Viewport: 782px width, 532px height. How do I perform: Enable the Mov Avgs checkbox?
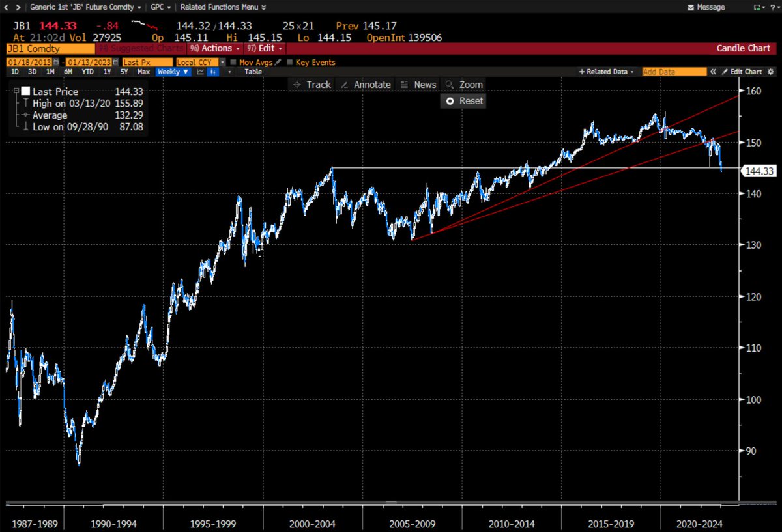coord(233,63)
